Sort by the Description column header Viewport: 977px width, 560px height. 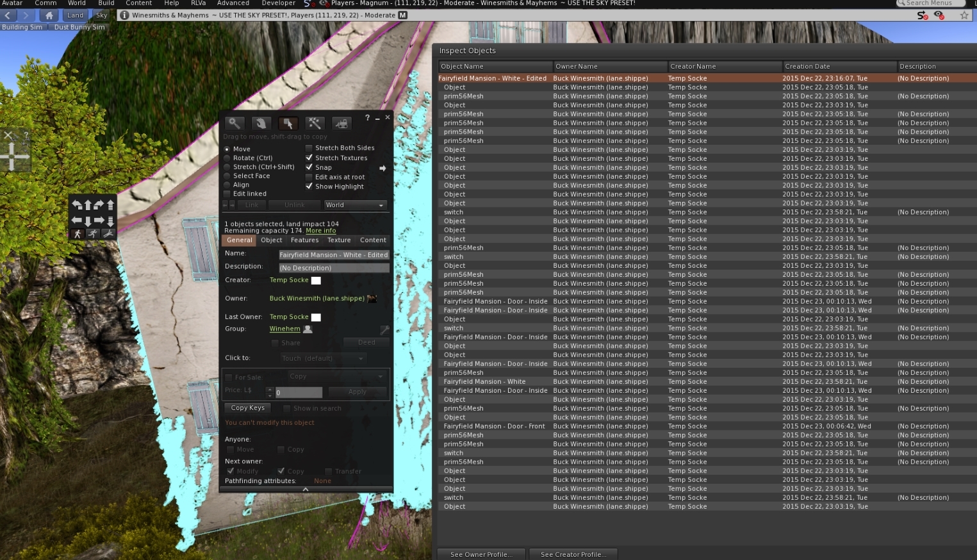[x=937, y=67]
